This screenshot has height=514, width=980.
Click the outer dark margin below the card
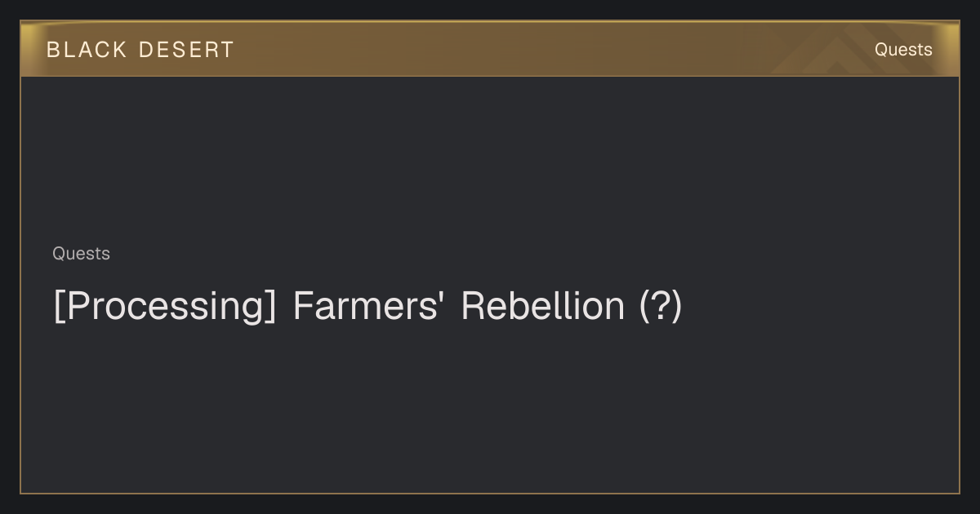tap(490, 504)
